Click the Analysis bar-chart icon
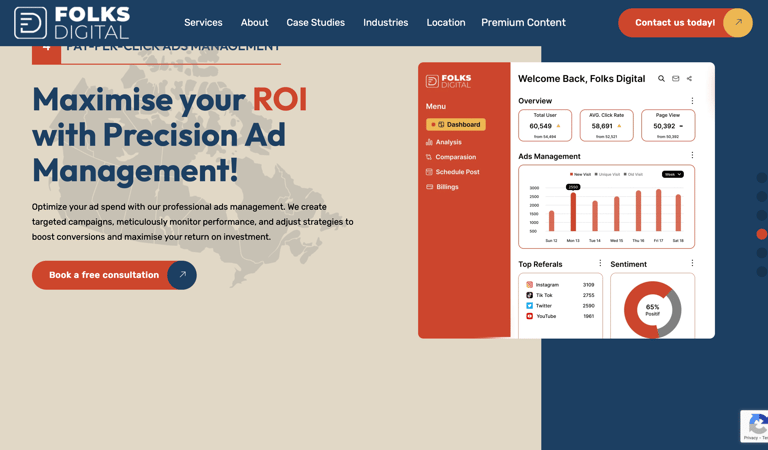 [x=429, y=142]
